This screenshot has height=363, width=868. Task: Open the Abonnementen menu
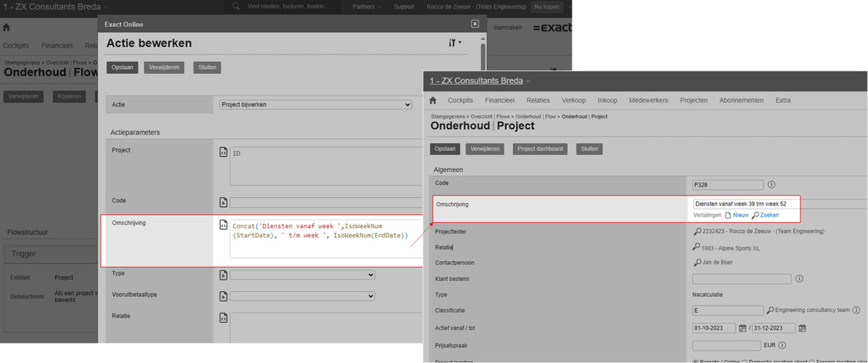point(741,101)
